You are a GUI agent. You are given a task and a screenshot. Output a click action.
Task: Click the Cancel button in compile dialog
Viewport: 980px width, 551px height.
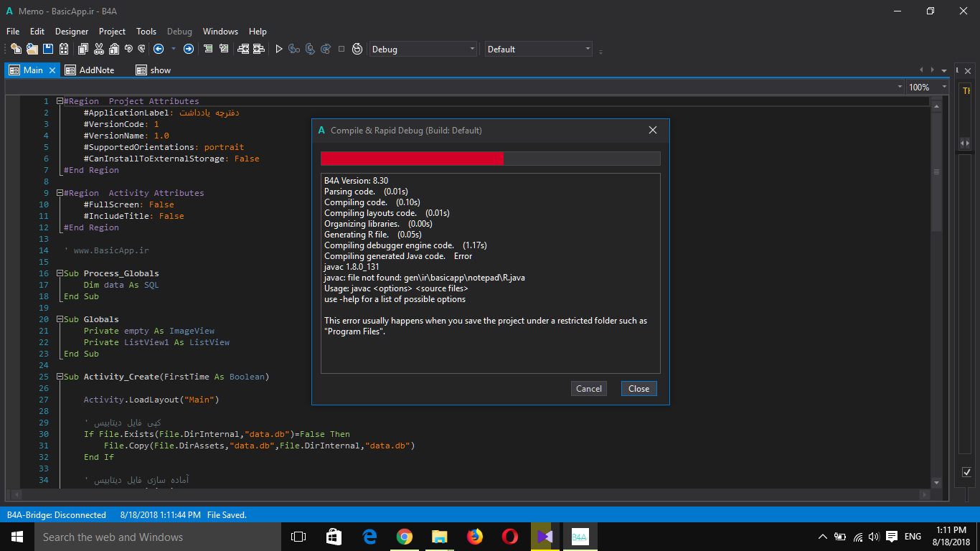pos(589,388)
